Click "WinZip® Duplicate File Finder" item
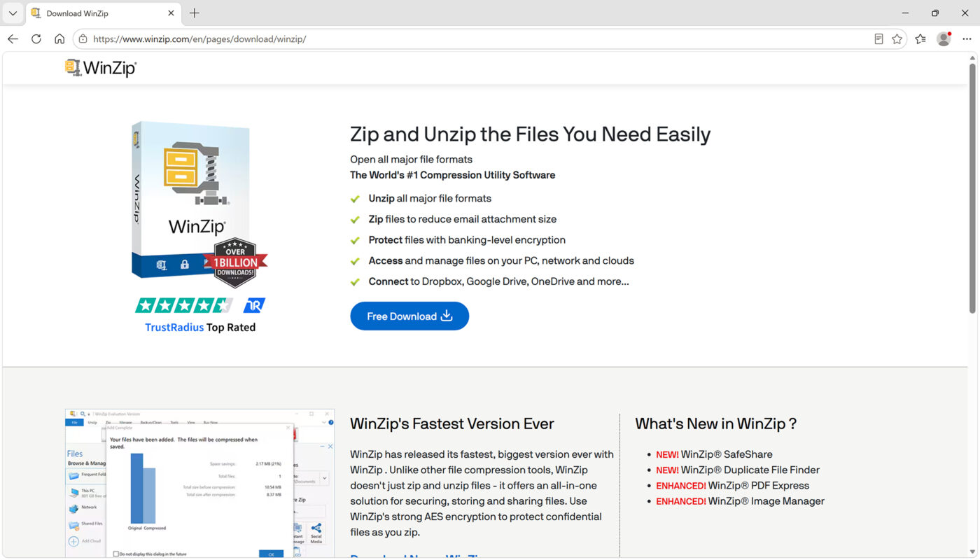This screenshot has height=560, width=980. point(738,470)
